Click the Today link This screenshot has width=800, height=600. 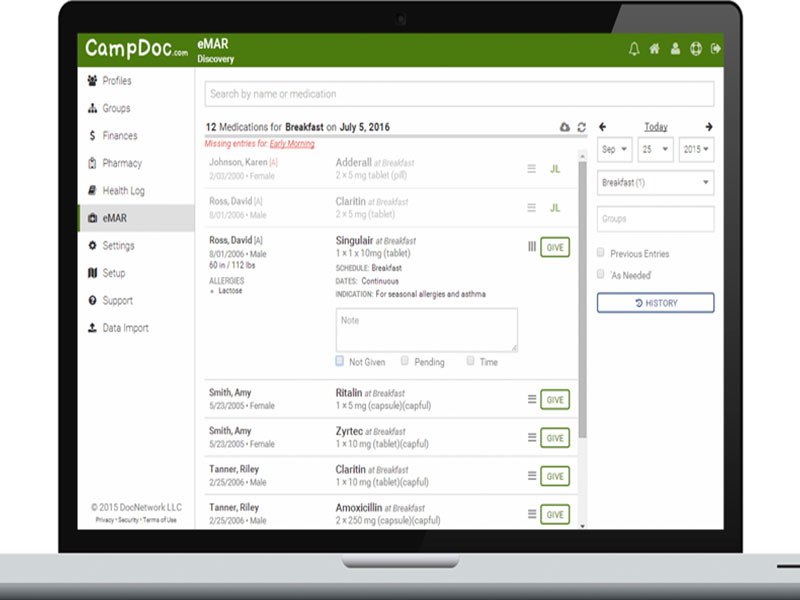[x=656, y=127]
